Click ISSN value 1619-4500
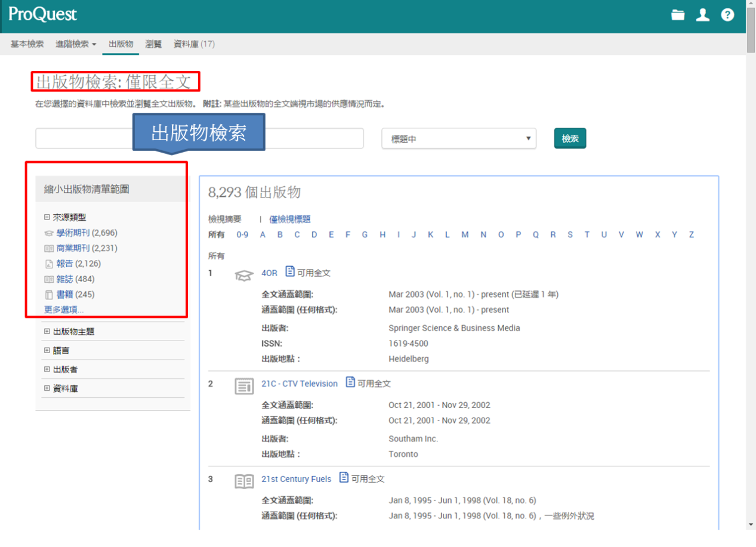756x547 pixels. [408, 344]
